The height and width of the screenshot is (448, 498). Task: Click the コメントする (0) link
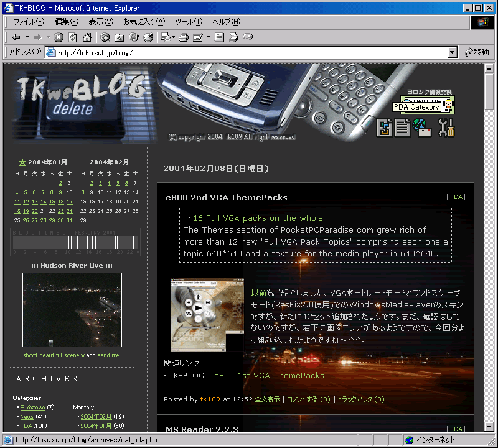click(309, 399)
